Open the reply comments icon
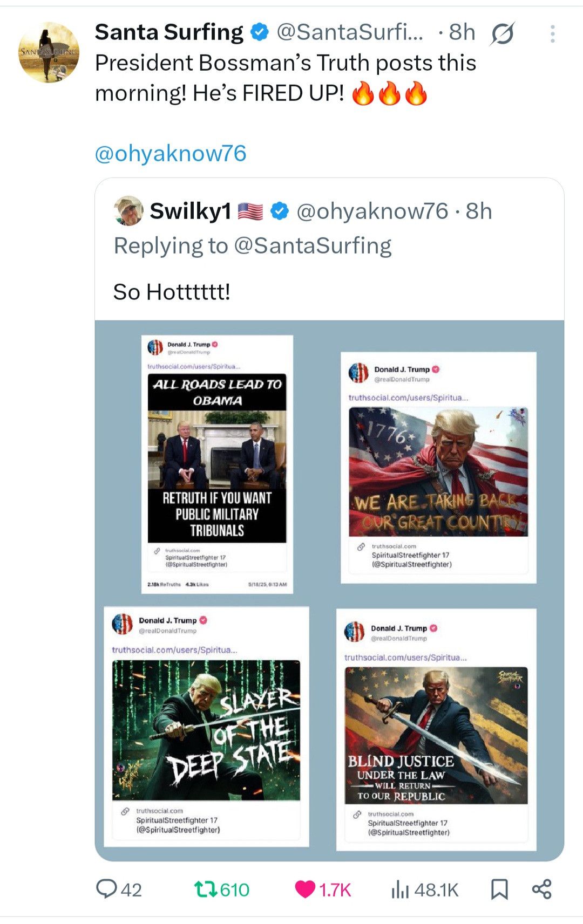The width and height of the screenshot is (583, 924). 106,889
